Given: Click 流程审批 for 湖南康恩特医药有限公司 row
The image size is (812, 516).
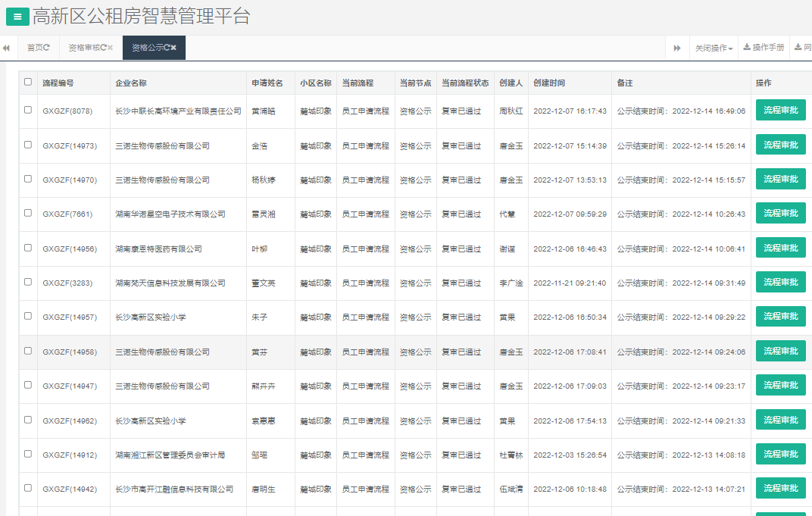Looking at the screenshot, I should click(x=780, y=248).
